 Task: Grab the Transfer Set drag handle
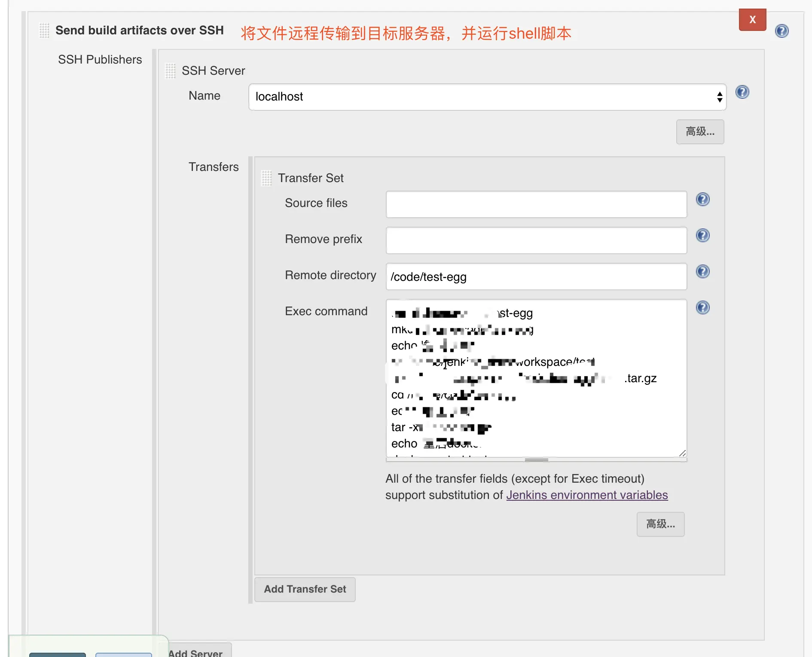pyautogui.click(x=267, y=178)
